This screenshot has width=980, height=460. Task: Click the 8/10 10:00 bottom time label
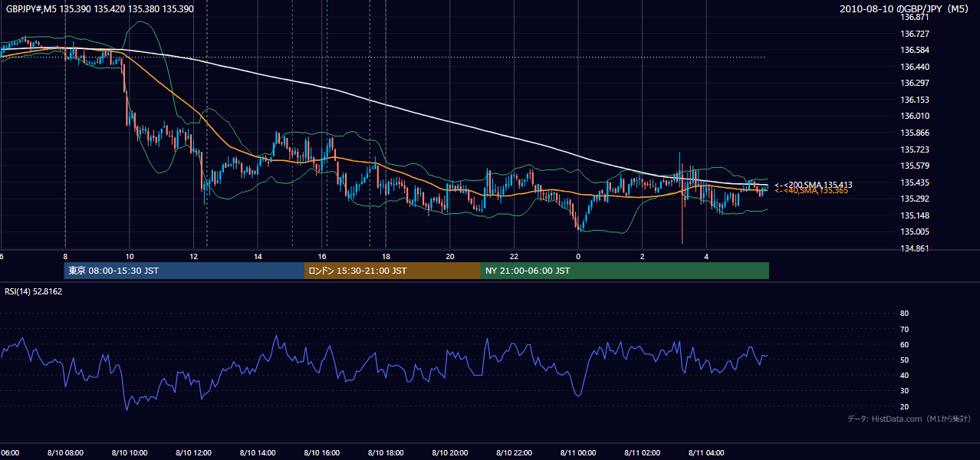coord(129,453)
